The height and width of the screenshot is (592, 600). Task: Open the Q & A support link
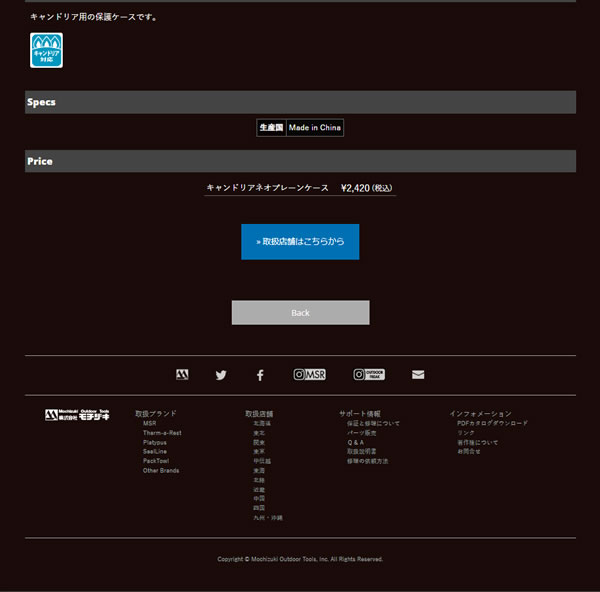[x=356, y=442]
